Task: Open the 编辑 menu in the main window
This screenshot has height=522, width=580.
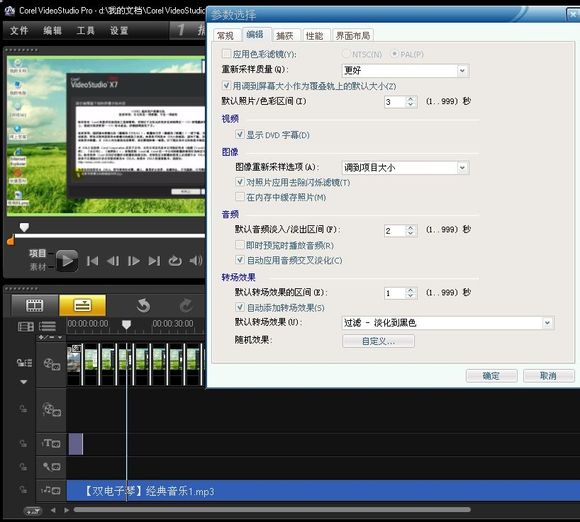Action: tap(52, 30)
